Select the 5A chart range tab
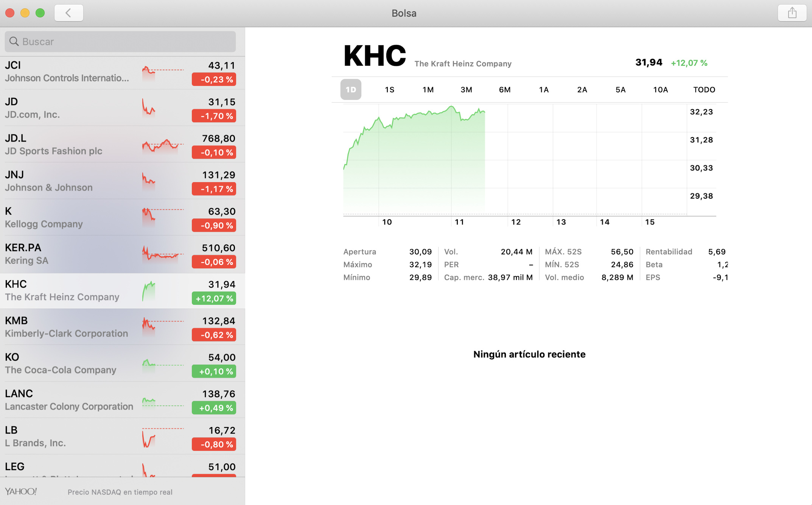Screen dimensions: 812x505 (x=621, y=90)
